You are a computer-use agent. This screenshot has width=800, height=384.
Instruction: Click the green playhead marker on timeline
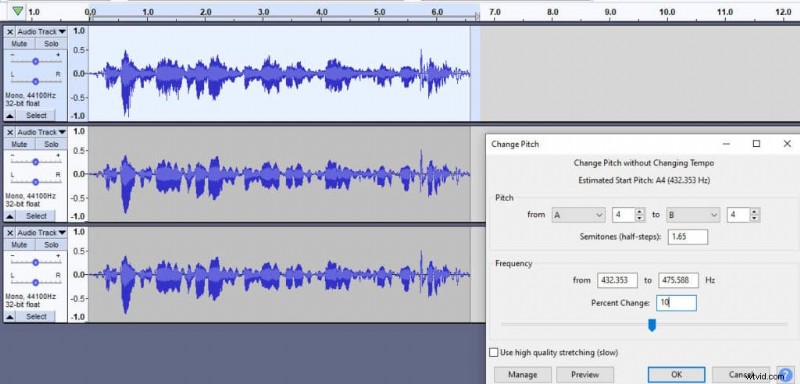click(x=18, y=11)
